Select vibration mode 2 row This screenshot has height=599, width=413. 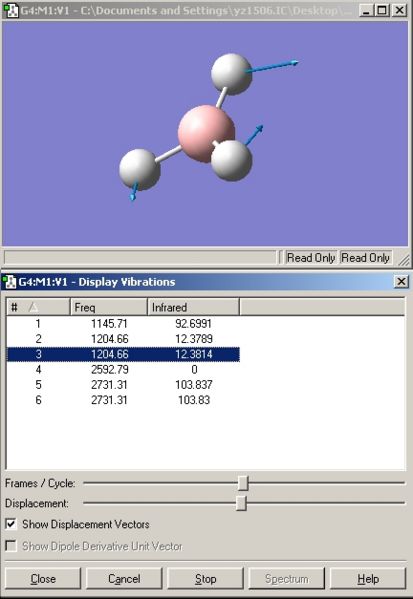(x=123, y=339)
